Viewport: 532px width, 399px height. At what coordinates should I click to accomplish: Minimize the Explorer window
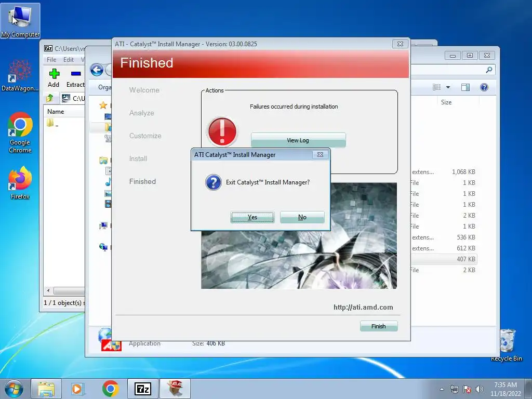(453, 55)
